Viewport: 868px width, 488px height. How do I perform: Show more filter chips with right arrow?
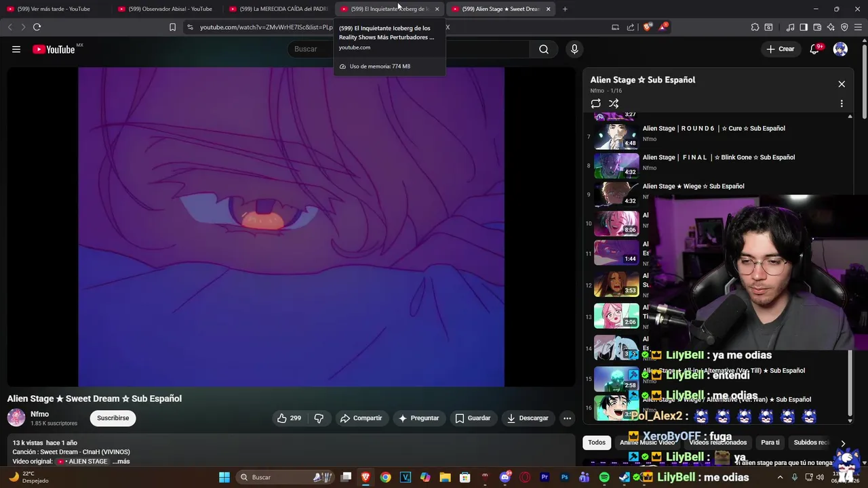(x=843, y=443)
